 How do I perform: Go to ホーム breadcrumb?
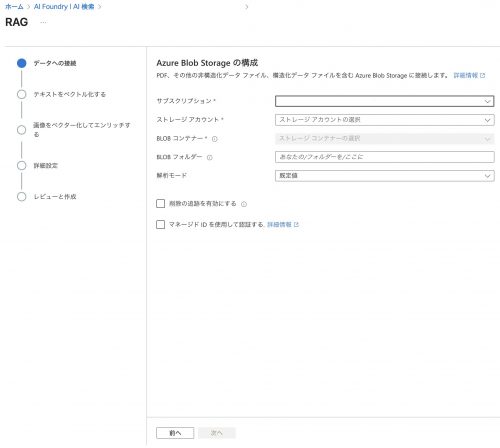click(14, 7)
